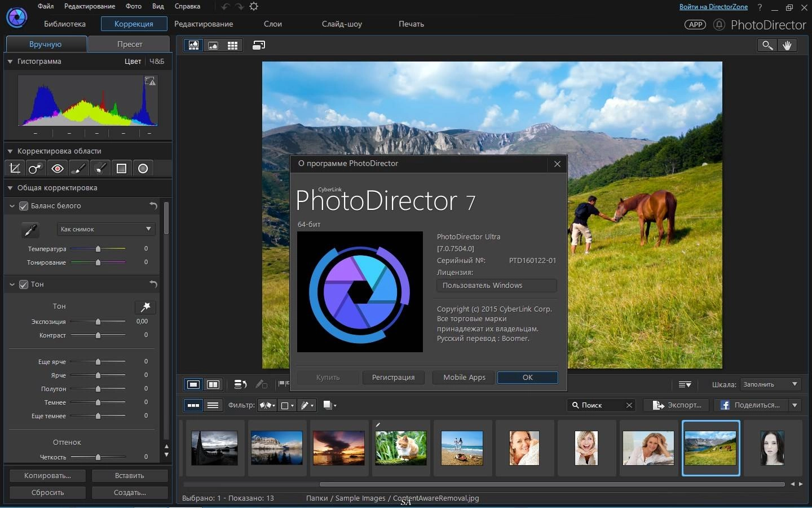Collapse the Общая корректировка section
This screenshot has width=812, height=508.
coord(10,188)
